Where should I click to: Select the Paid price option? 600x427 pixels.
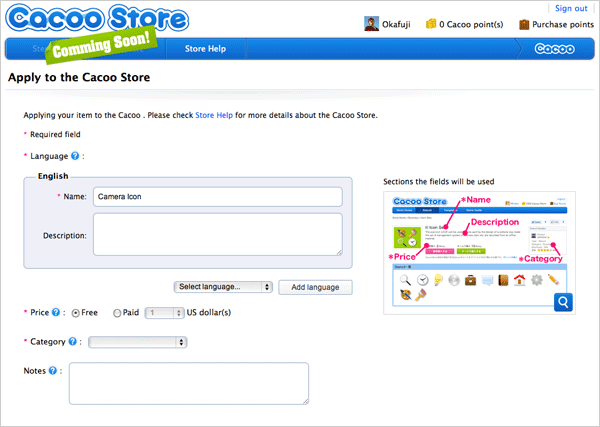117,313
